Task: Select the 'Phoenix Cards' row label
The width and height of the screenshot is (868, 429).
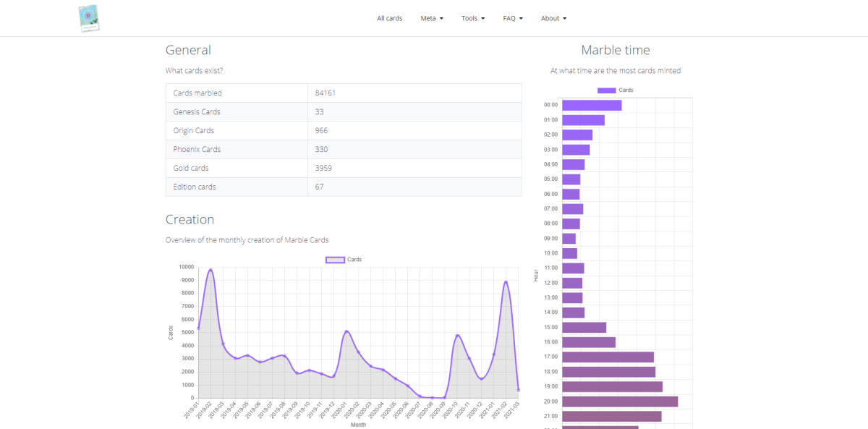Action: point(197,150)
